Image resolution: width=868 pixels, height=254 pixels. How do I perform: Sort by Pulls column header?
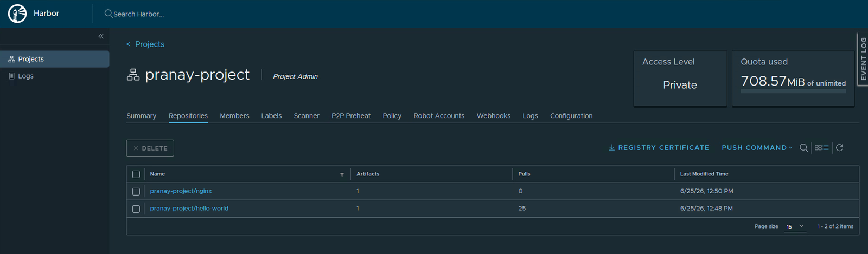[524, 174]
